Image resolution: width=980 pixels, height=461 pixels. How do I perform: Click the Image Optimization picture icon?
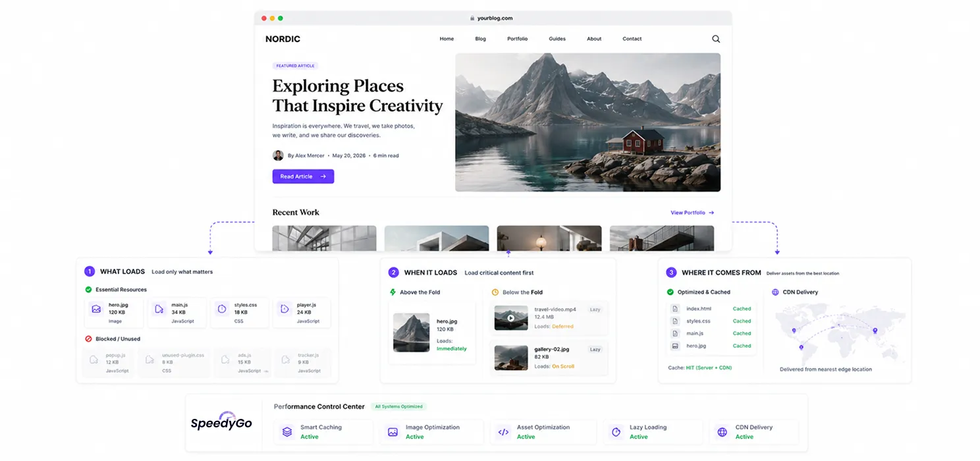393,432
